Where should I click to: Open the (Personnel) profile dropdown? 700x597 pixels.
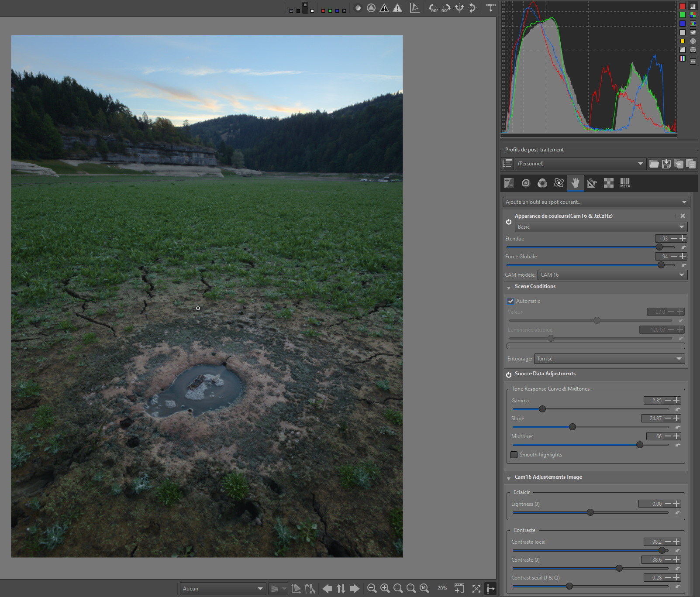click(580, 164)
